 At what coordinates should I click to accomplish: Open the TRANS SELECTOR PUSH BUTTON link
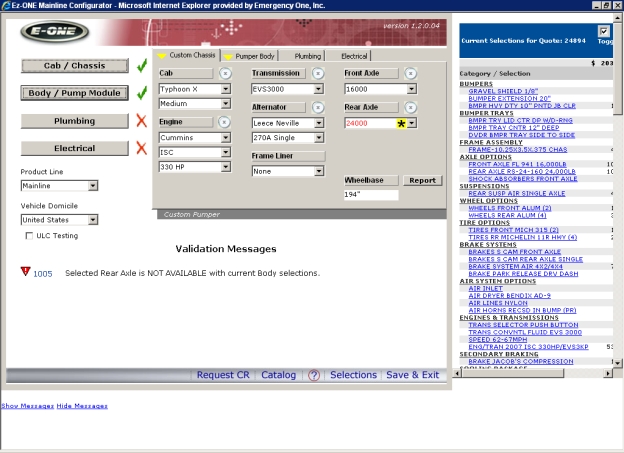coord(523,325)
